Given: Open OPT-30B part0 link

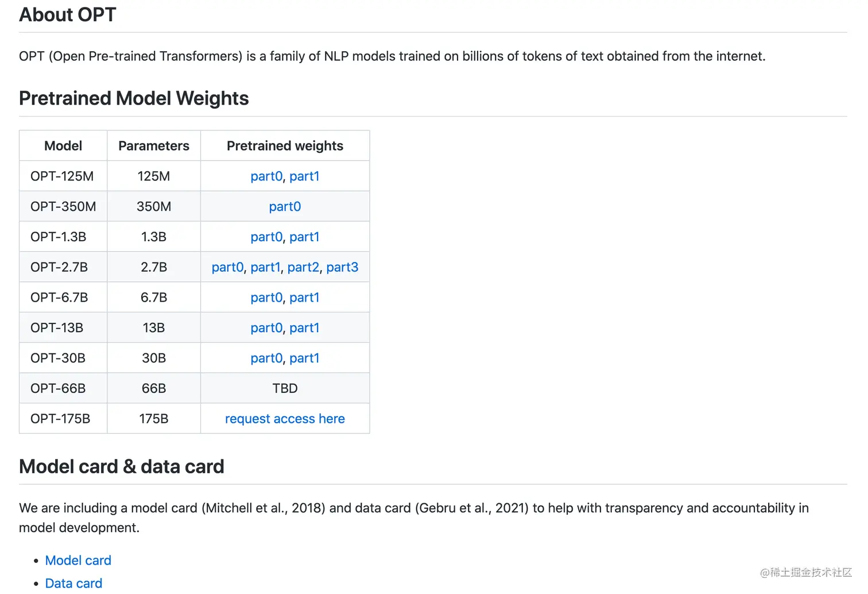Looking at the screenshot, I should tap(266, 358).
